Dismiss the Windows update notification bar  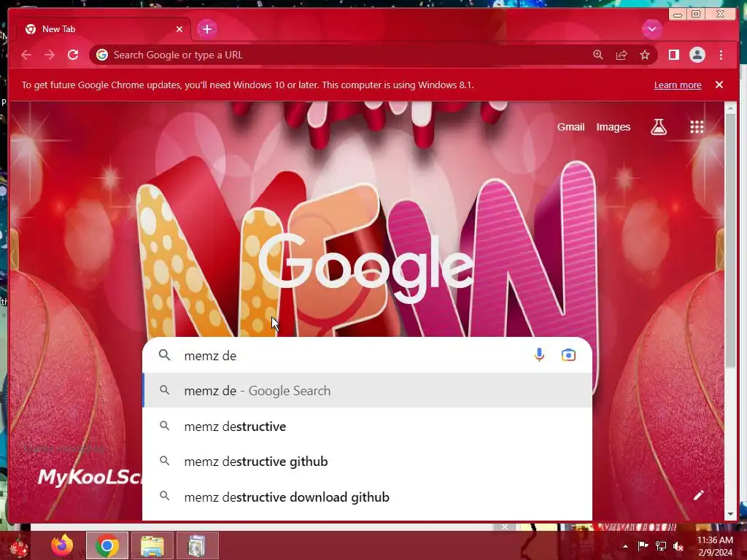[719, 85]
